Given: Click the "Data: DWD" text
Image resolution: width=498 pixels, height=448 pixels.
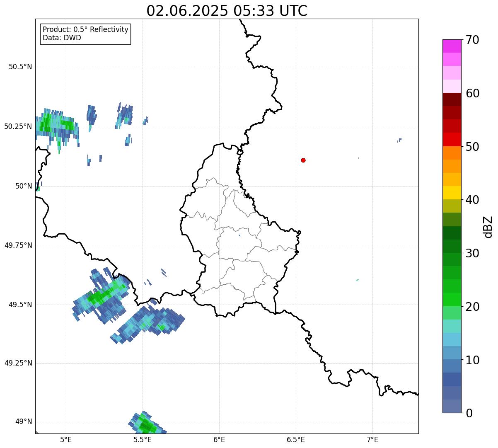Looking at the screenshot, I should [62, 38].
